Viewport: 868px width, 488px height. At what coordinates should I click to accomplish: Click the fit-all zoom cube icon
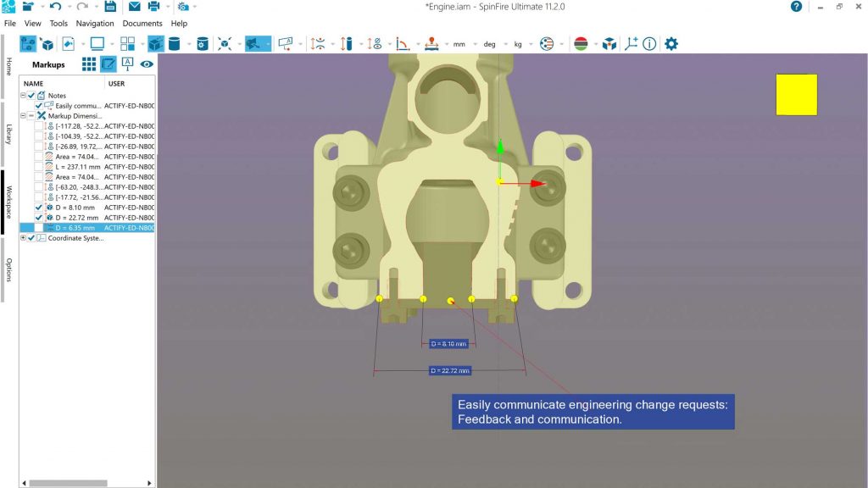coord(225,44)
